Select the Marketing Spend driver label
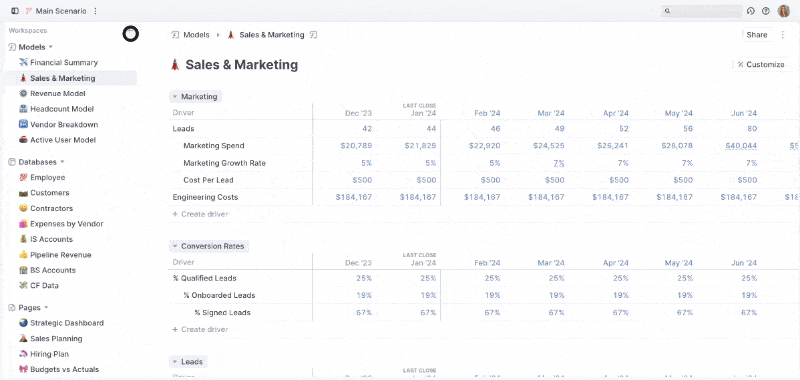The height and width of the screenshot is (380, 800). pos(214,146)
